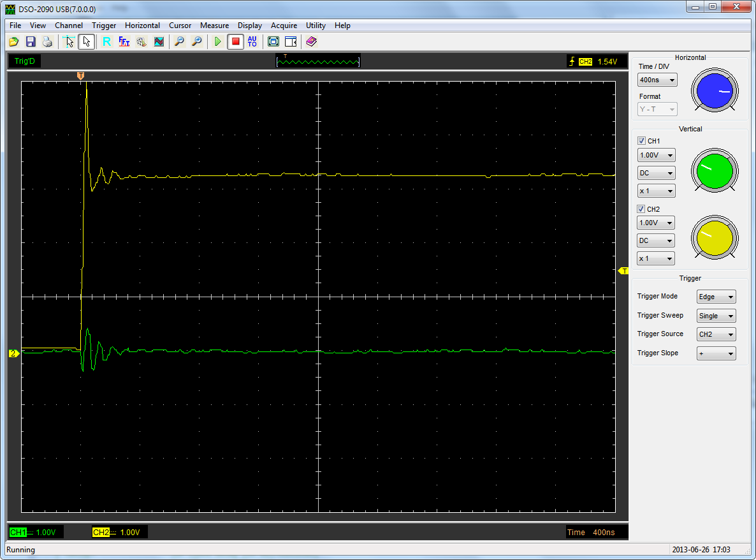Stop acquisition with red stop button
The image size is (756, 560).
235,42
